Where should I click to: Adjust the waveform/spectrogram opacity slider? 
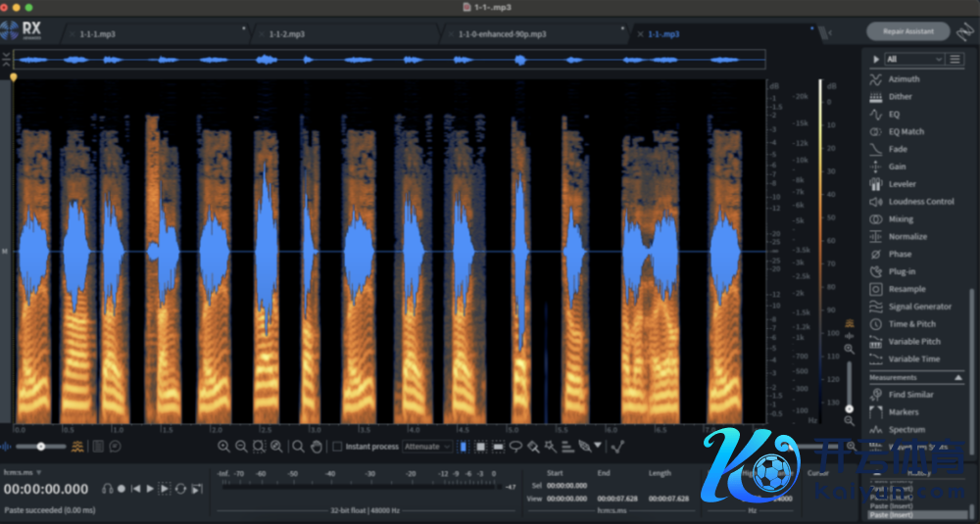pyautogui.click(x=40, y=447)
